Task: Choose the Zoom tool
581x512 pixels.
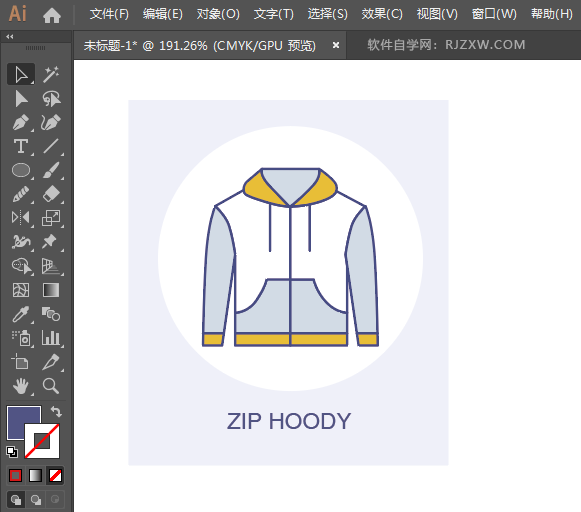Action: [x=51, y=386]
